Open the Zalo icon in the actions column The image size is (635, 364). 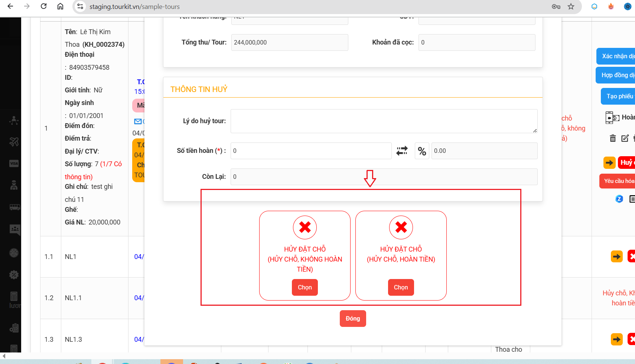click(x=619, y=199)
